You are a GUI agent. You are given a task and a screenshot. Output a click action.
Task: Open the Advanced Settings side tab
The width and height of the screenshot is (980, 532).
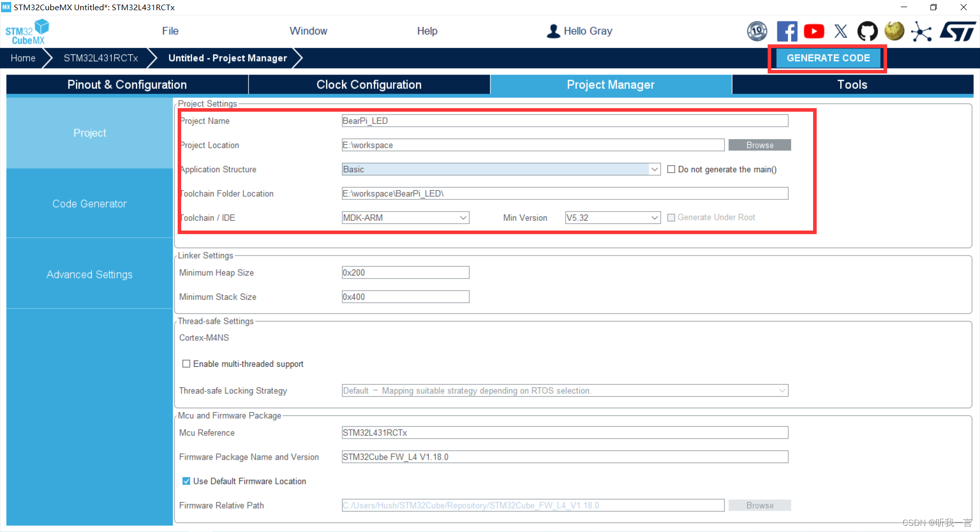(90, 274)
